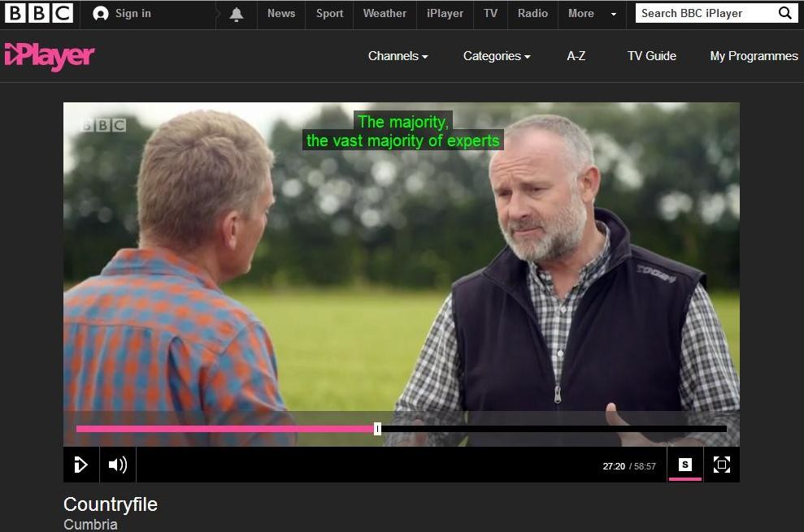Click the Search BBC iPlayer input field
The image size is (804, 532).
point(703,13)
